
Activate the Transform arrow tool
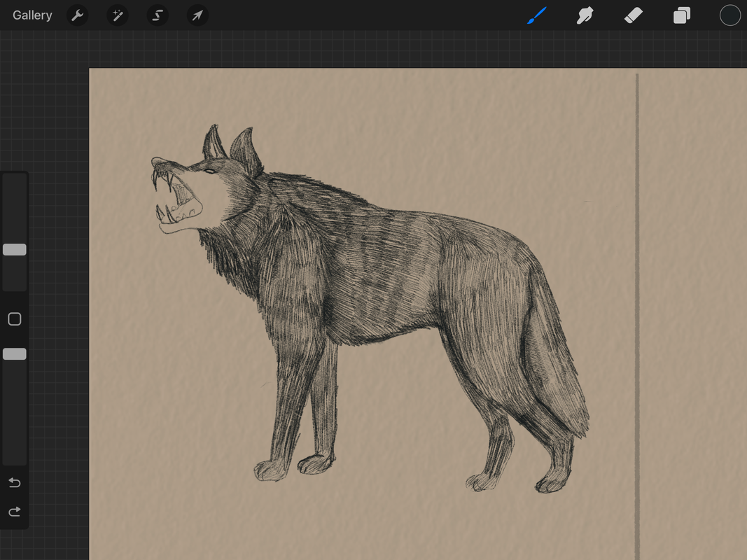197,15
